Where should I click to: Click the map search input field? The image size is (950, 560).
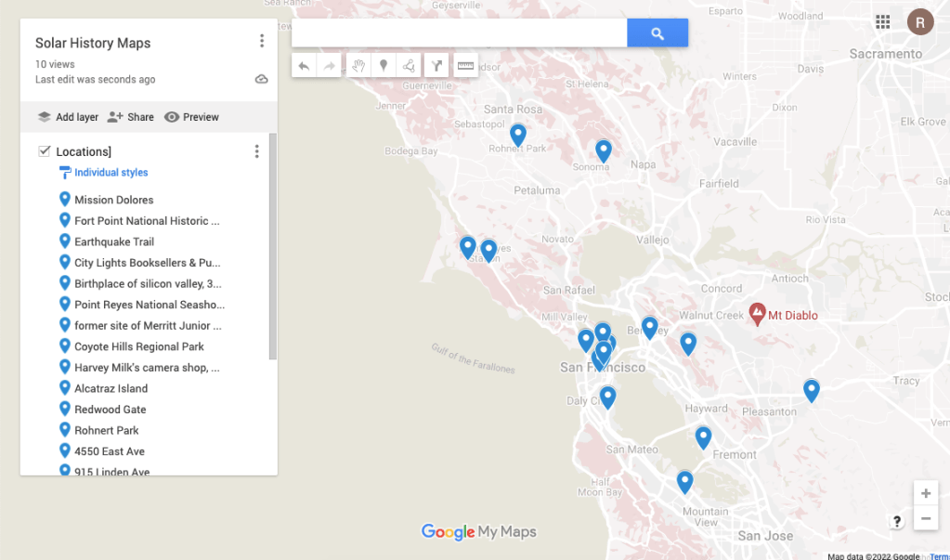pyautogui.click(x=459, y=33)
